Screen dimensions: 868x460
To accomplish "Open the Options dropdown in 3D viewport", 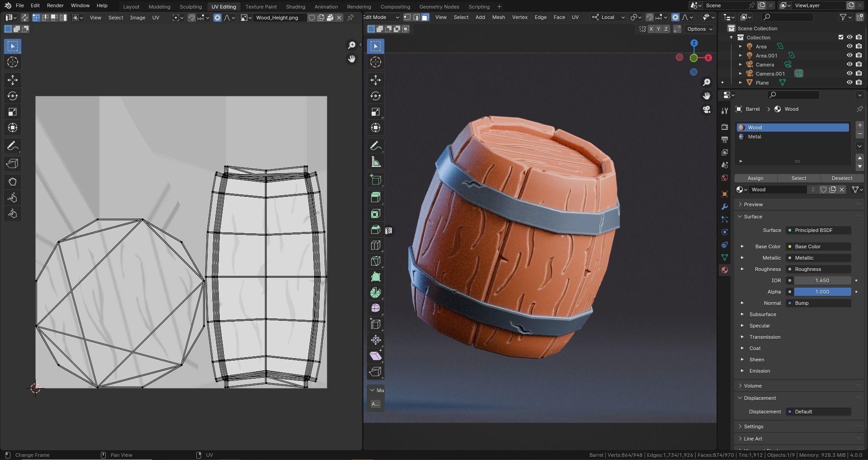I will coord(699,29).
